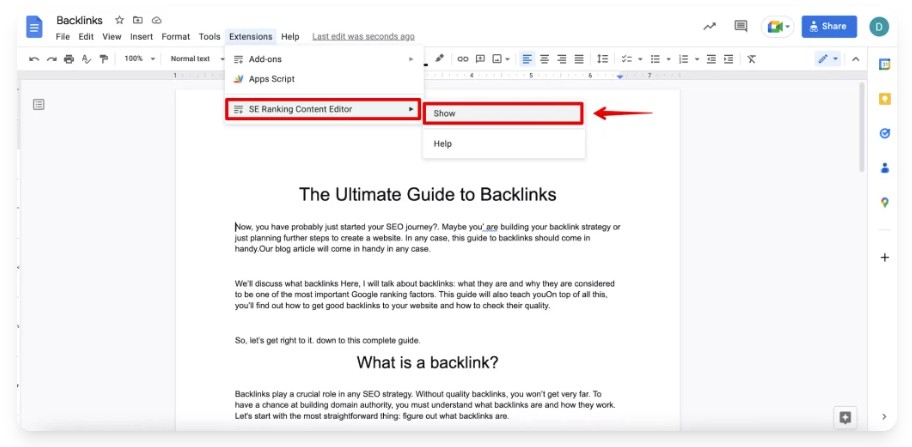Star the Backlinks document

pos(119,20)
